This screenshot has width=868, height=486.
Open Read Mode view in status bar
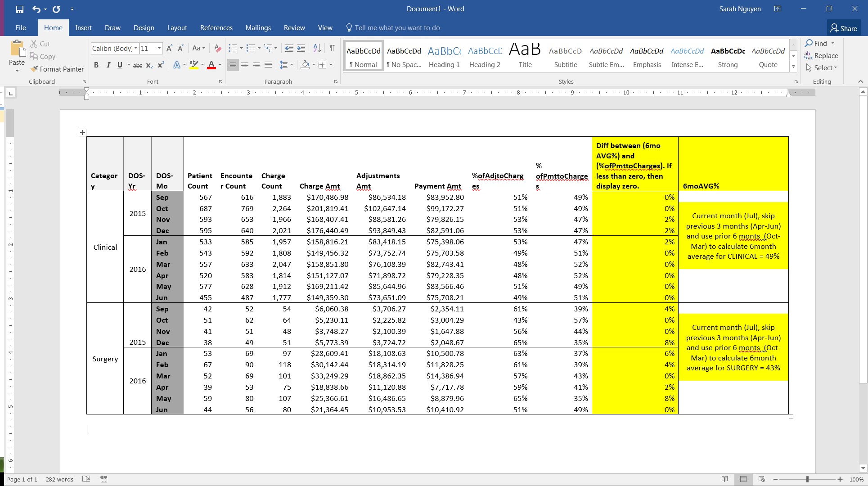(x=724, y=479)
